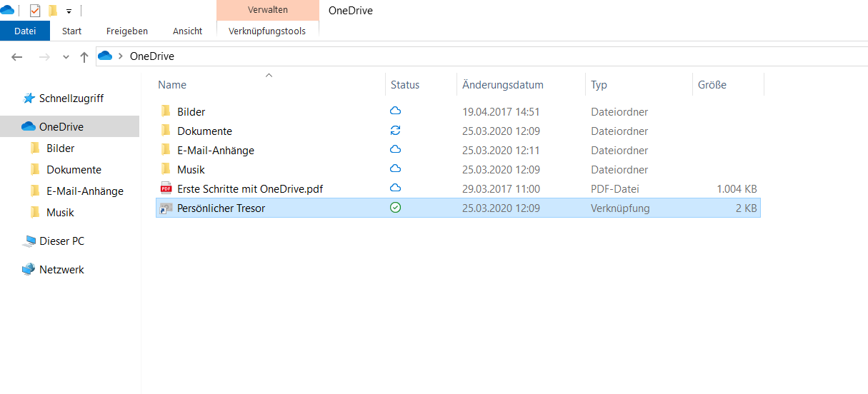Image resolution: width=868 pixels, height=394 pixels.
Task: Open the recent locations dropdown arrow
Action: click(66, 57)
